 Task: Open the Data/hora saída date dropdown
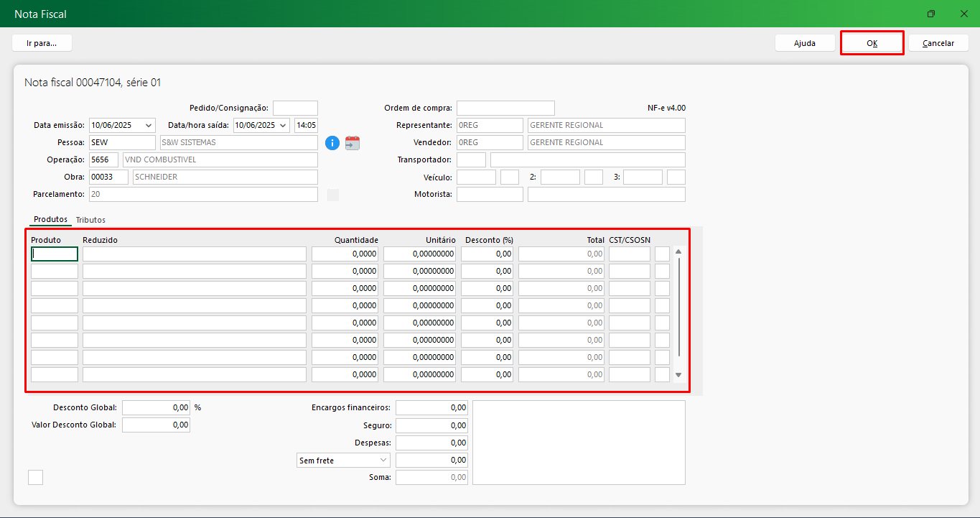pyautogui.click(x=282, y=126)
